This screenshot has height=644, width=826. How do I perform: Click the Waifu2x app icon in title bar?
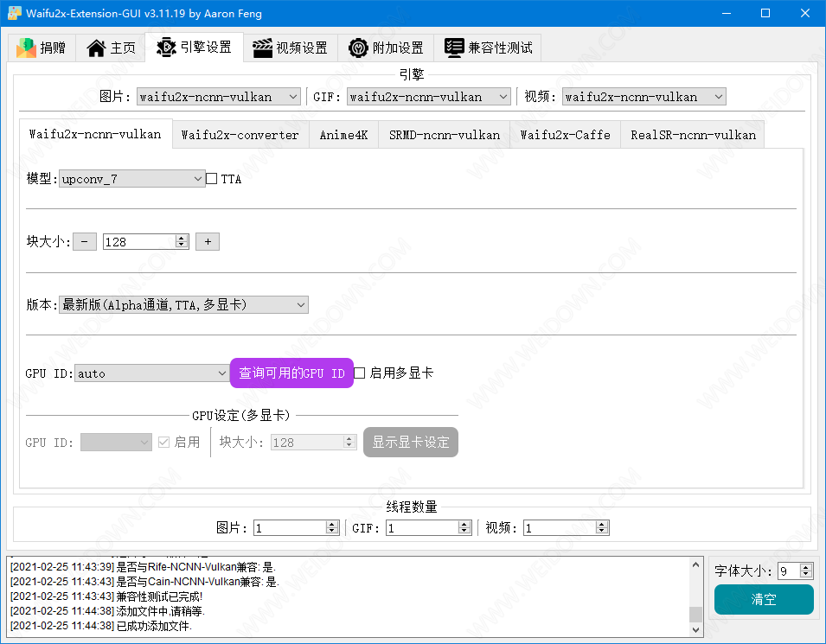pyautogui.click(x=14, y=13)
